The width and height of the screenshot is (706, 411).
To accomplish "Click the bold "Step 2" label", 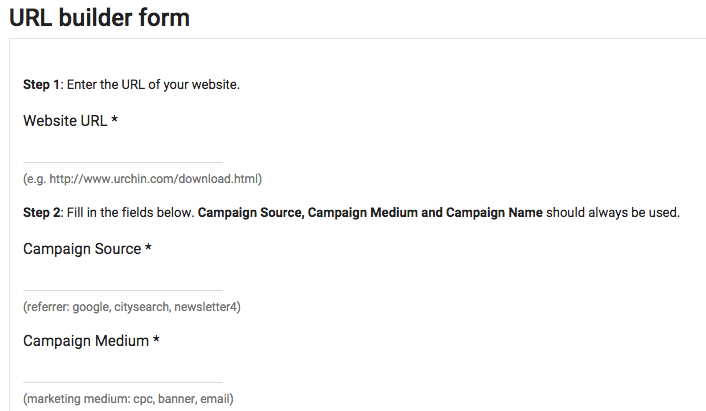I will tap(41, 213).
